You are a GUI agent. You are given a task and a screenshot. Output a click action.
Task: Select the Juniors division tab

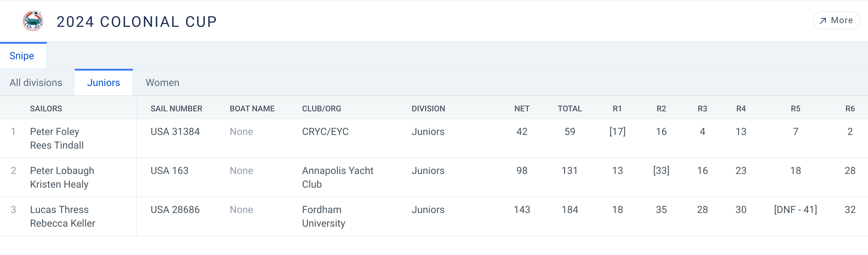[x=103, y=83]
